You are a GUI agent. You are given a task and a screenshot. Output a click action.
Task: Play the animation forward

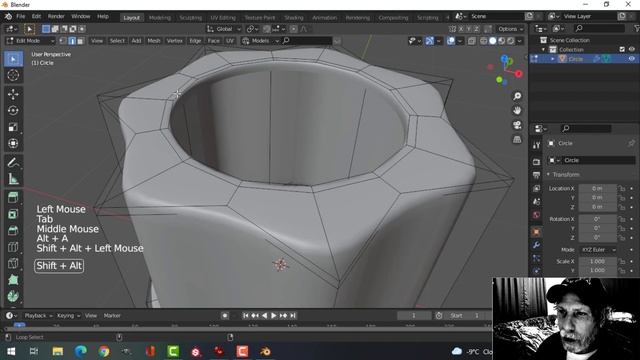point(273,316)
